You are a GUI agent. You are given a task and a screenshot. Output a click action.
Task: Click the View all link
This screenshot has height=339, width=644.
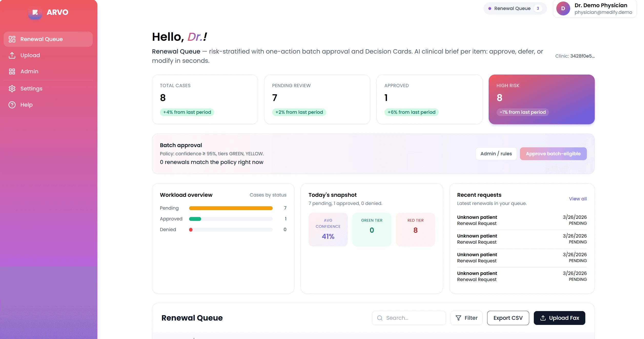[x=578, y=199]
